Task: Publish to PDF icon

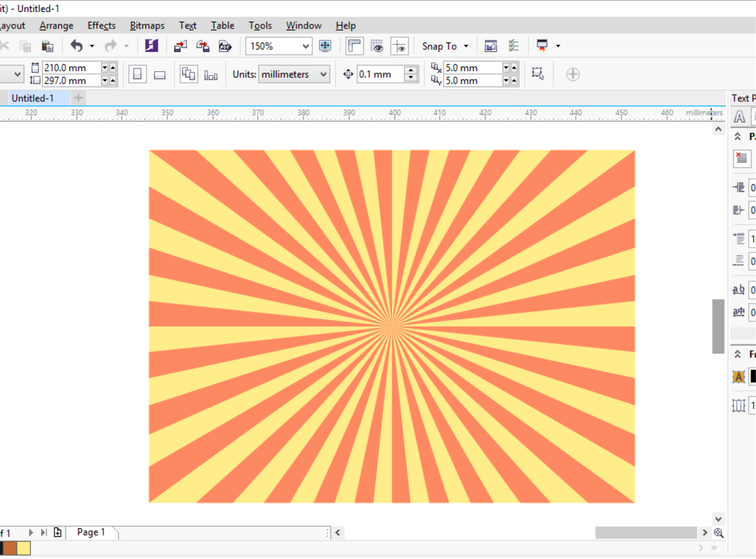Action: tap(225, 46)
